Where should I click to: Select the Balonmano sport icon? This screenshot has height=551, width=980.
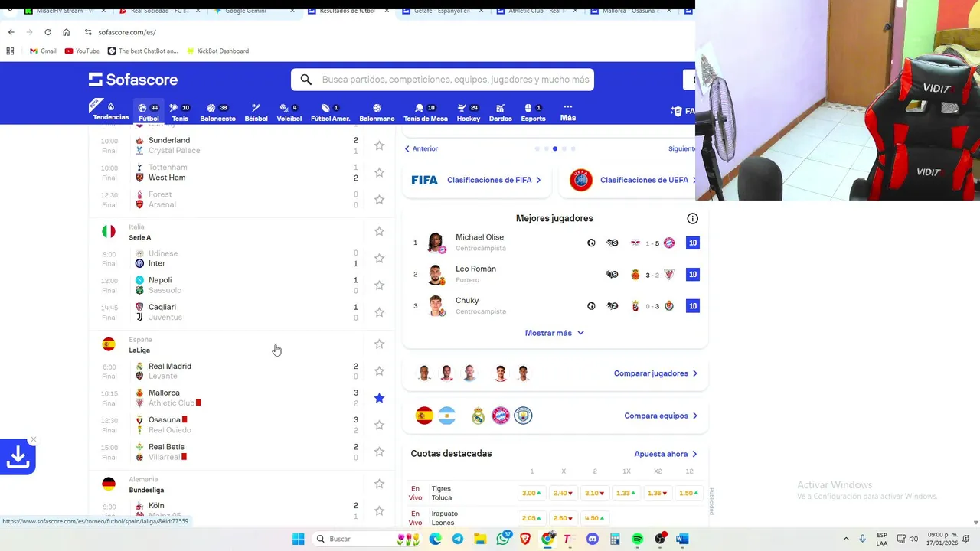pyautogui.click(x=377, y=112)
